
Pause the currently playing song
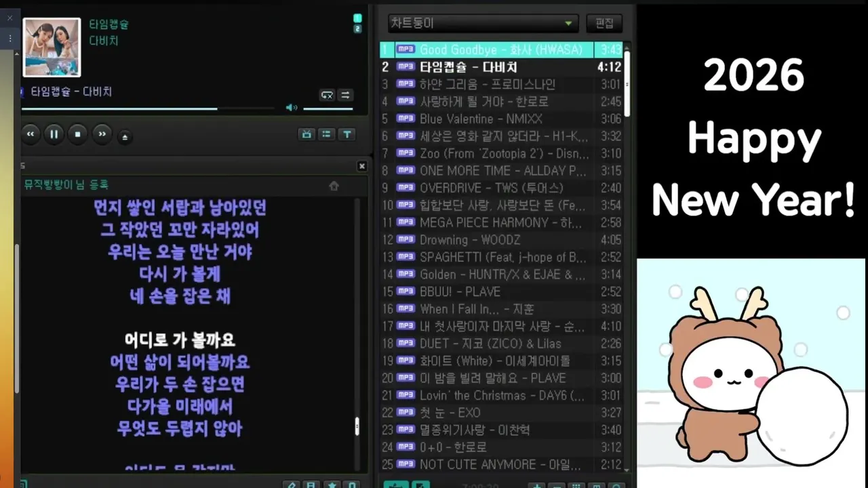[x=54, y=134]
